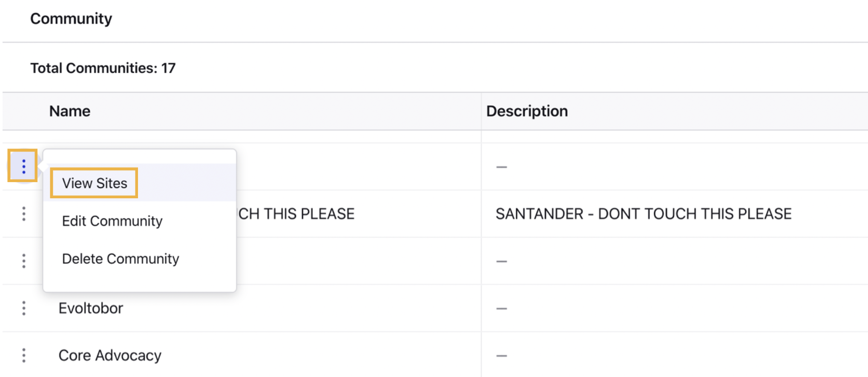Click the empty description dash for Evoltobor
Image resolution: width=868 pixels, height=377 pixels.
tap(502, 308)
